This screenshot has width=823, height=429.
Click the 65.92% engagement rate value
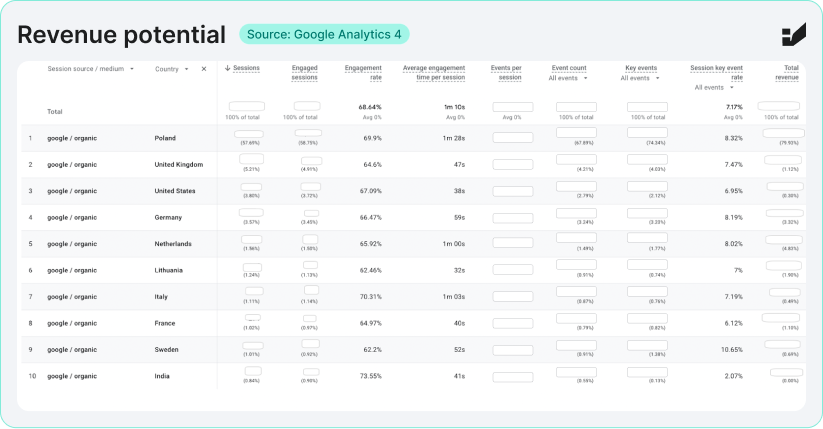[x=371, y=244]
